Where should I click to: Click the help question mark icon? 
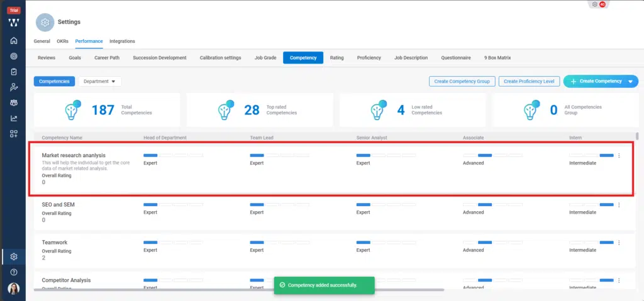(x=13, y=272)
